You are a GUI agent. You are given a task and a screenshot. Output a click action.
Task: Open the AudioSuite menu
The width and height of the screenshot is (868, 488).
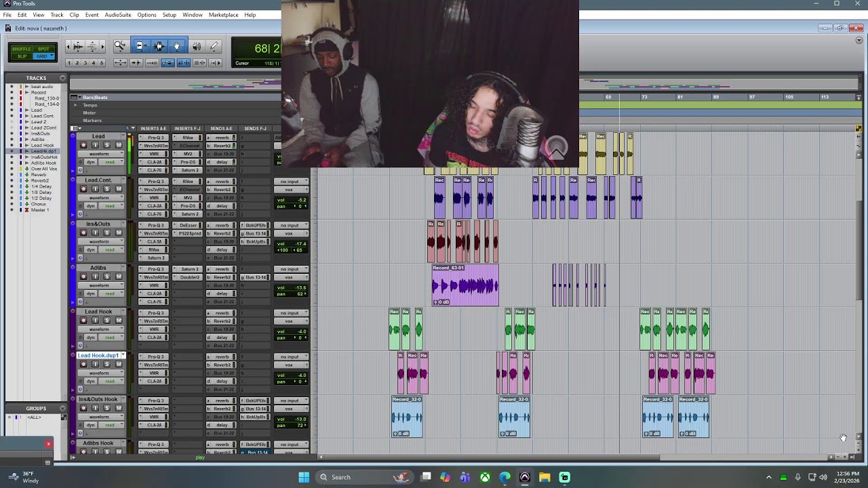(x=118, y=15)
